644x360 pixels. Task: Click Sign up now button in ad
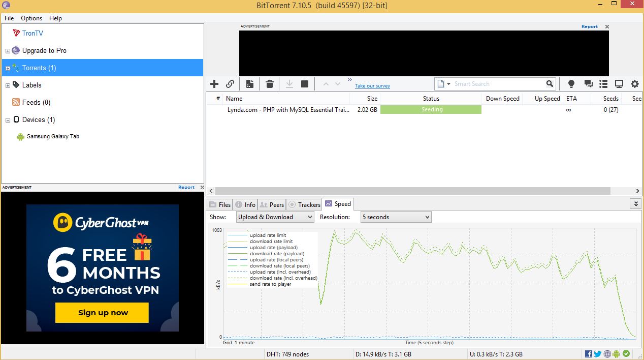102,313
